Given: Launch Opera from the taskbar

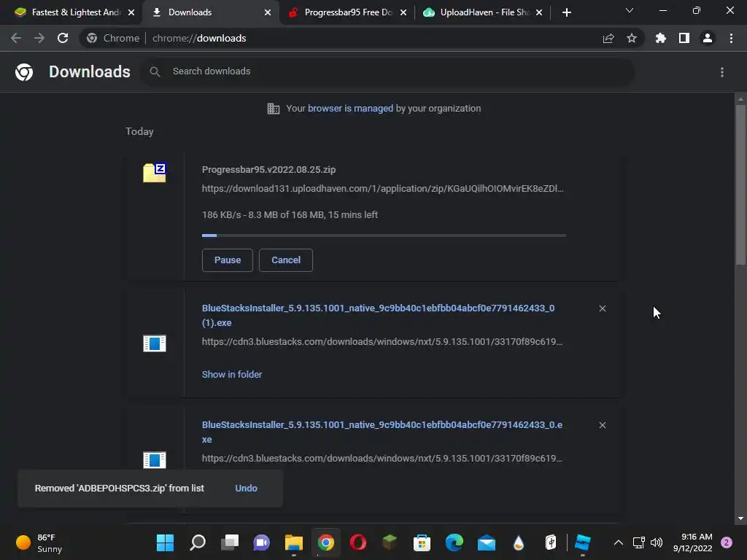Looking at the screenshot, I should point(357,542).
